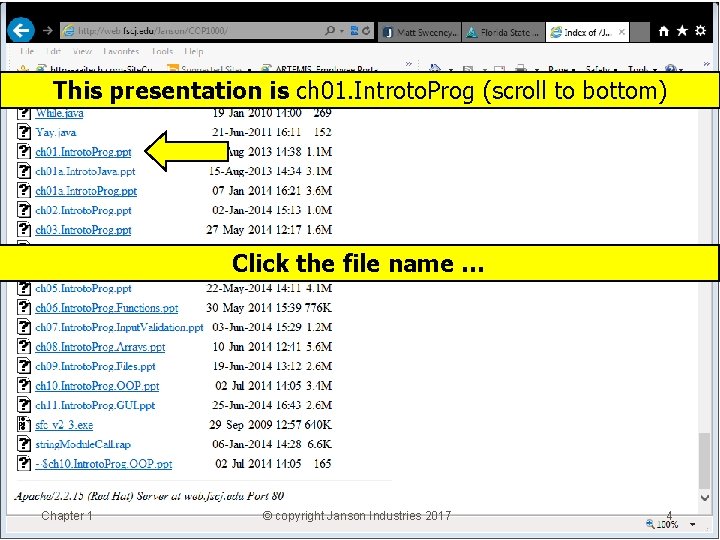Open the File menu

tap(27, 51)
